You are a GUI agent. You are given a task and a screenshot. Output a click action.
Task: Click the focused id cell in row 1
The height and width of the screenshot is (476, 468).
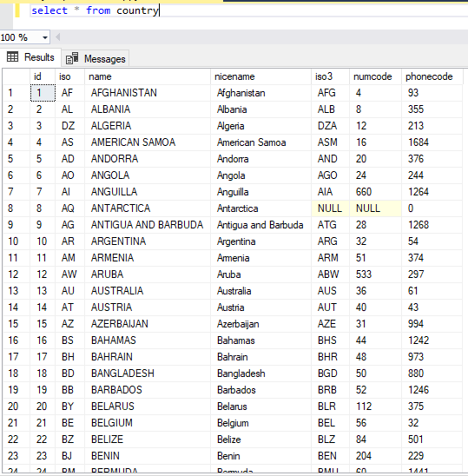[43, 93]
